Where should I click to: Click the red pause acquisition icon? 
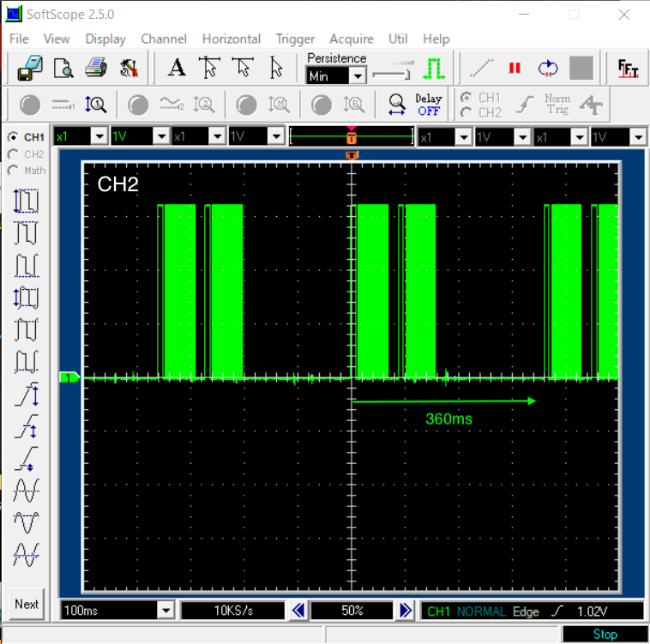click(x=515, y=69)
